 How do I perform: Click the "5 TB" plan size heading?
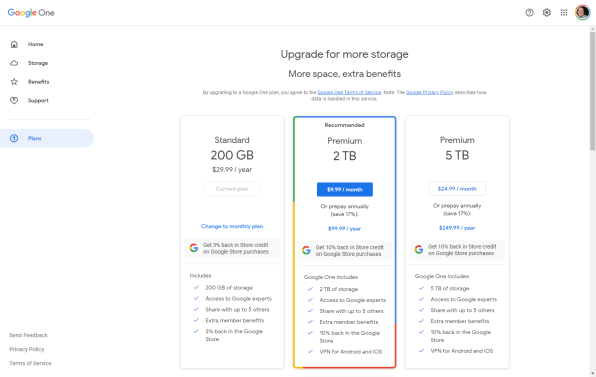pos(457,155)
